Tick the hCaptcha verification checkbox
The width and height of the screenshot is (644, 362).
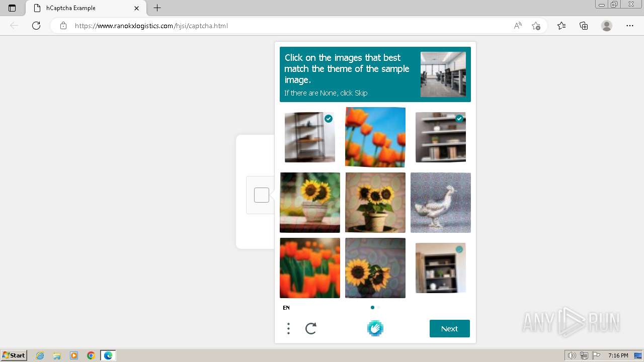coord(262,195)
